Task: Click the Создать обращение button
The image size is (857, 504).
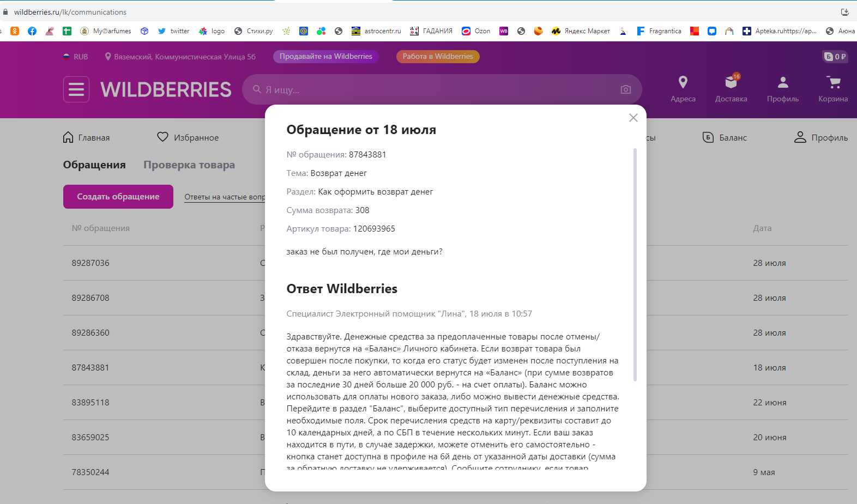Action: 118,197
